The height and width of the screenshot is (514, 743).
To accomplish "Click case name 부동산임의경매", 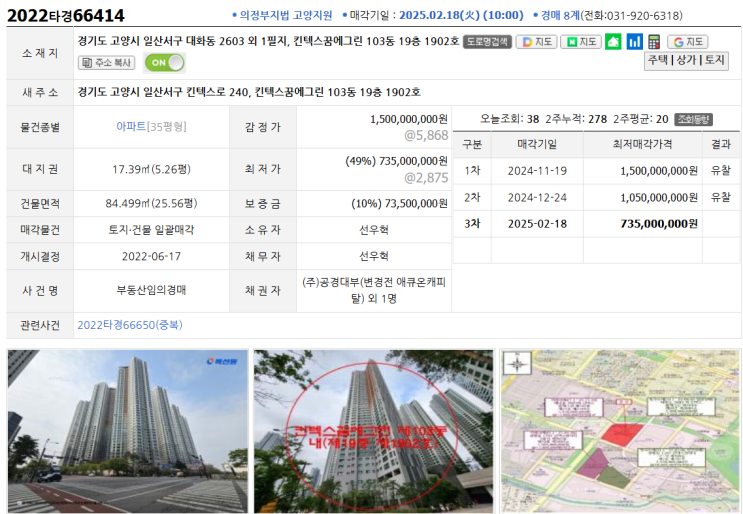I will pos(151,290).
